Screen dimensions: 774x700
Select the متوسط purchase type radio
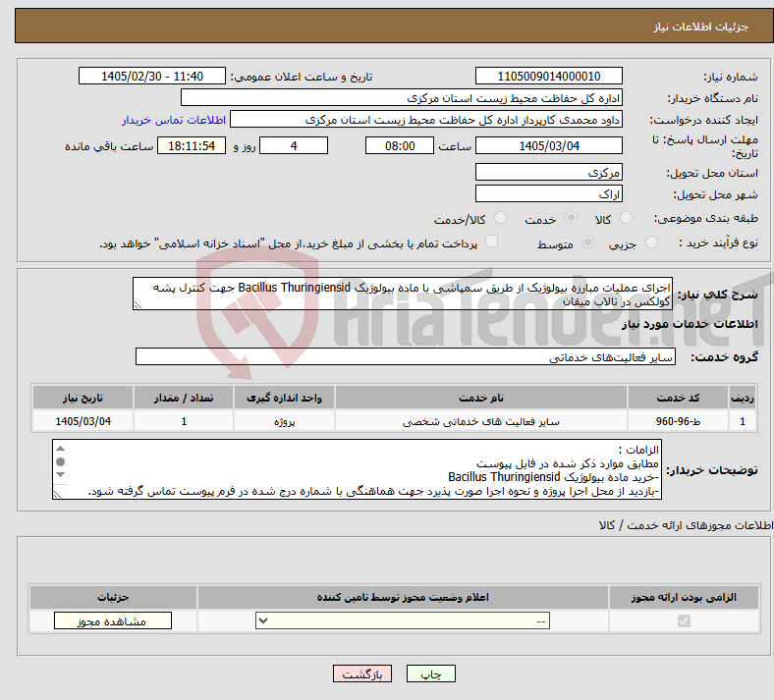click(587, 242)
